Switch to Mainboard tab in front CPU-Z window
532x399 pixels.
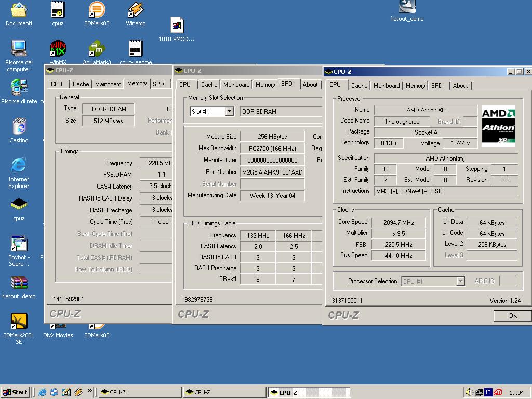(387, 86)
